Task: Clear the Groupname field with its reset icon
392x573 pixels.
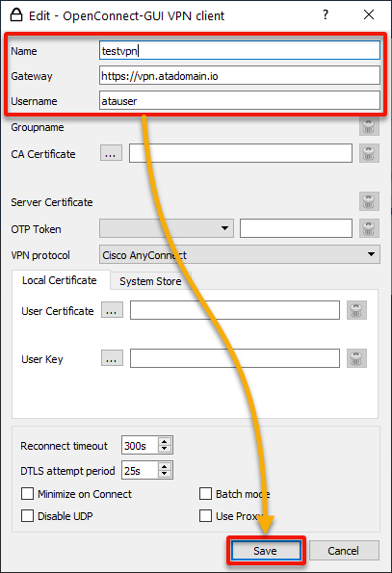Action: click(369, 127)
